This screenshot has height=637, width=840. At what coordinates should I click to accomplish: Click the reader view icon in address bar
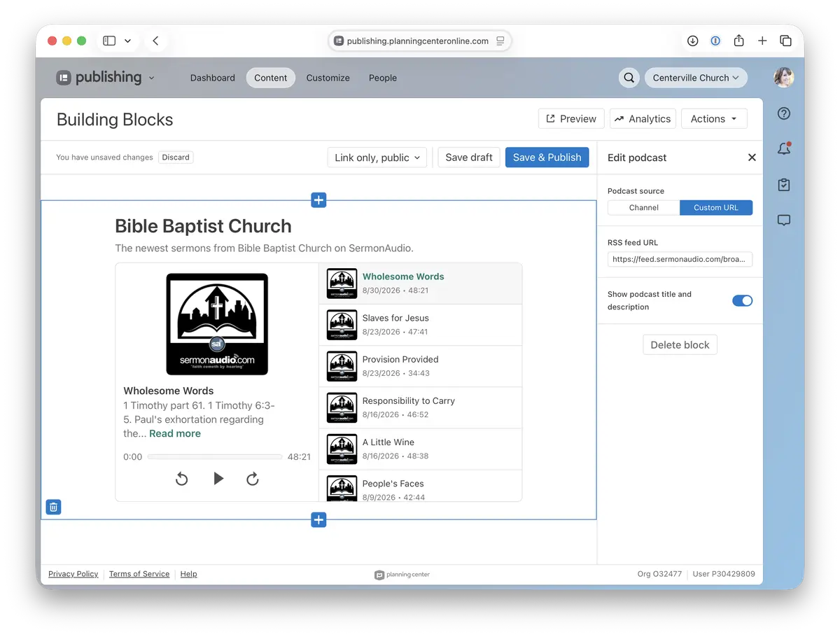(x=500, y=41)
